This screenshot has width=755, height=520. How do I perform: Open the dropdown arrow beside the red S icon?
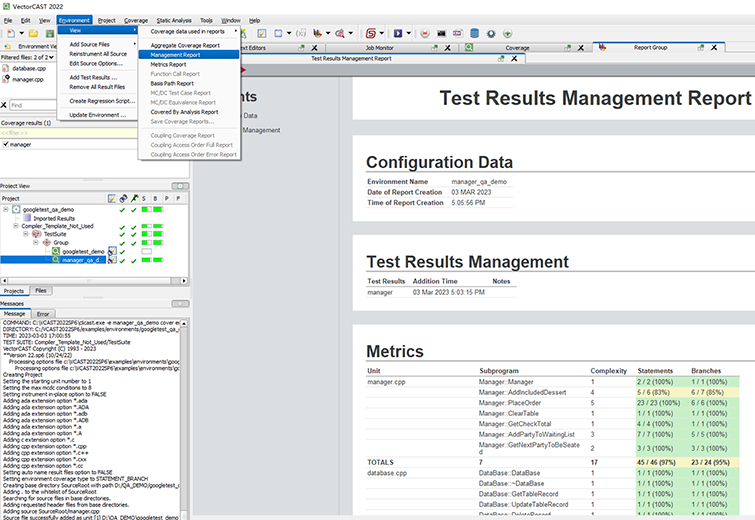pos(382,33)
